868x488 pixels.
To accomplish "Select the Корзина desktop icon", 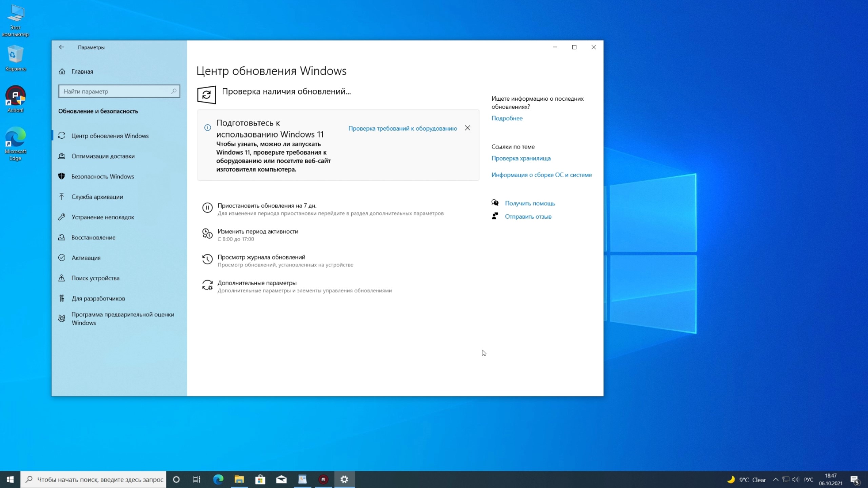I will pyautogui.click(x=15, y=58).
